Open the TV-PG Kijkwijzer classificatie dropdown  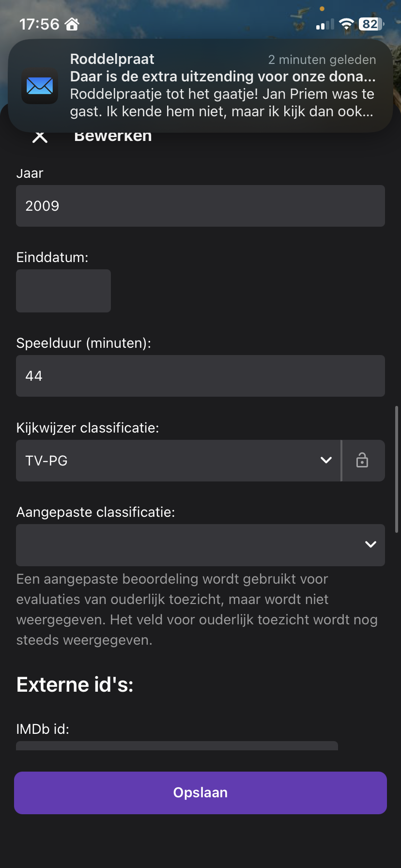tap(178, 460)
